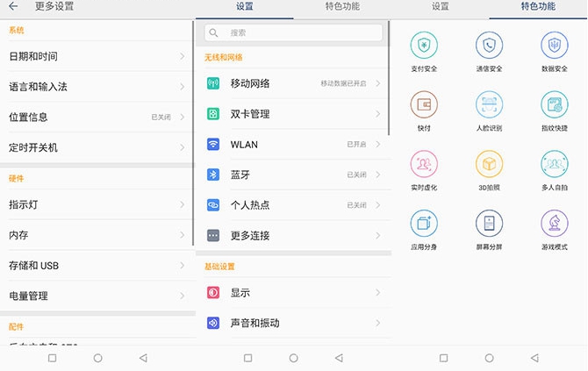Tap 已关闭 status on 位置信息 row

pos(161,117)
